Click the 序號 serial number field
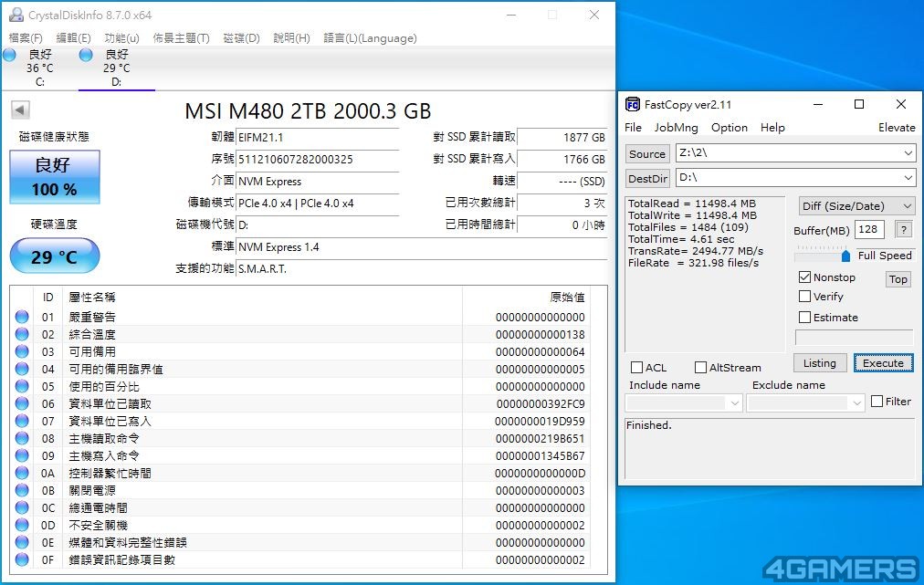Image resolution: width=924 pixels, height=585 pixels. (x=318, y=159)
